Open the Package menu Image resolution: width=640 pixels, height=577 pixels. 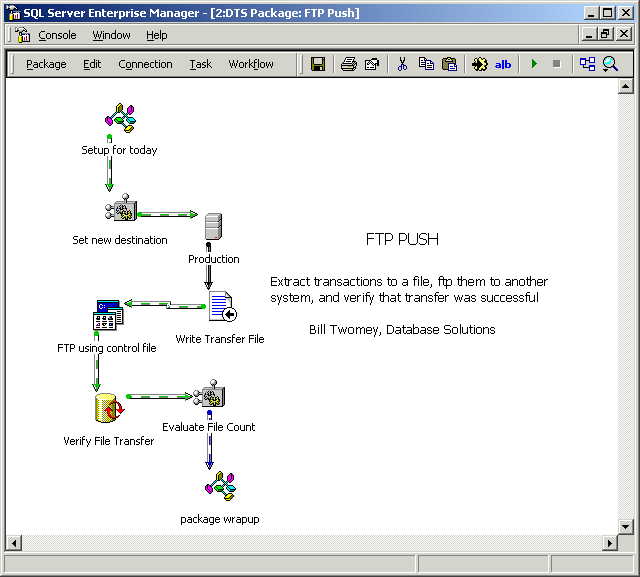click(x=46, y=64)
